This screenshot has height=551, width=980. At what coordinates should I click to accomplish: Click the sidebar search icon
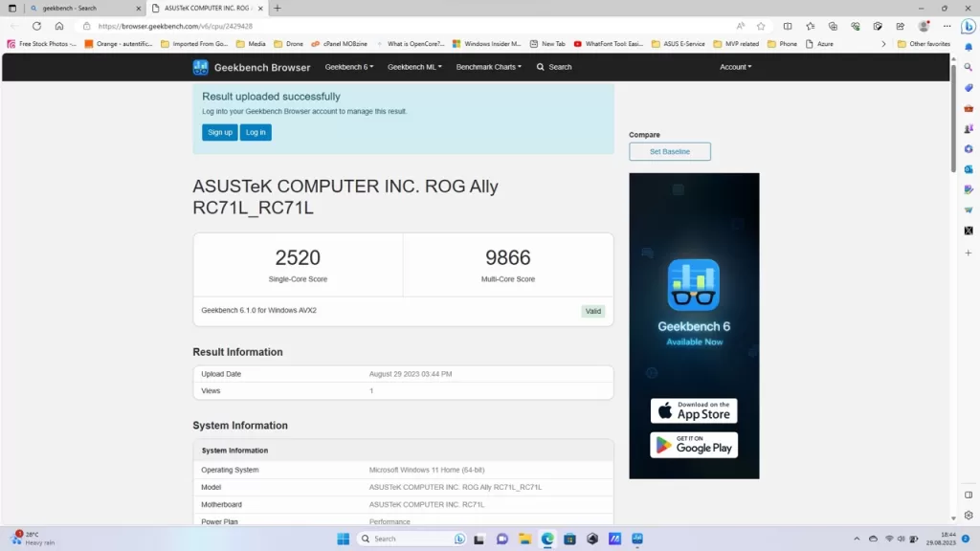coord(969,67)
